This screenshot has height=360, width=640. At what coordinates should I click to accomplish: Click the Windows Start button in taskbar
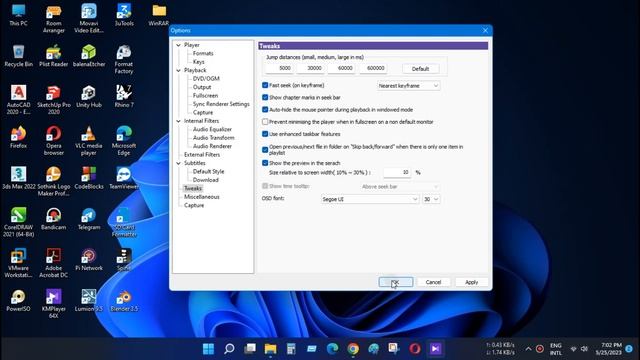pos(208,349)
